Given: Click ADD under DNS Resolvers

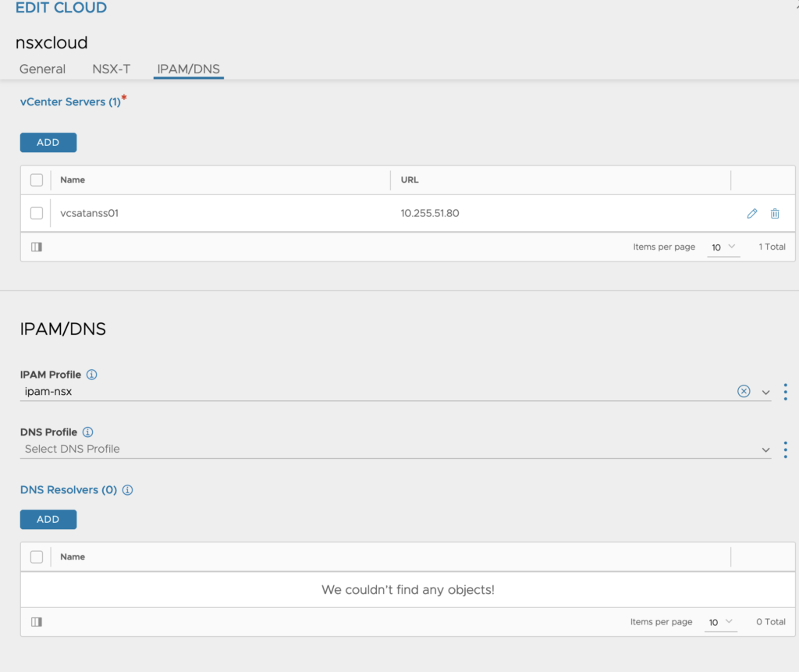Looking at the screenshot, I should tap(48, 519).
